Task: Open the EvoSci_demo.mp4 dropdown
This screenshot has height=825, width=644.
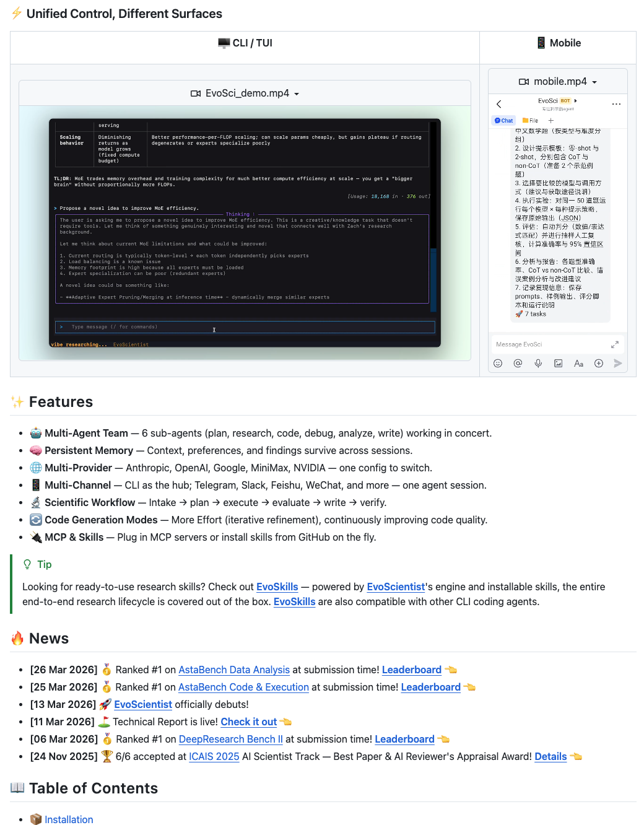Action: pos(245,94)
